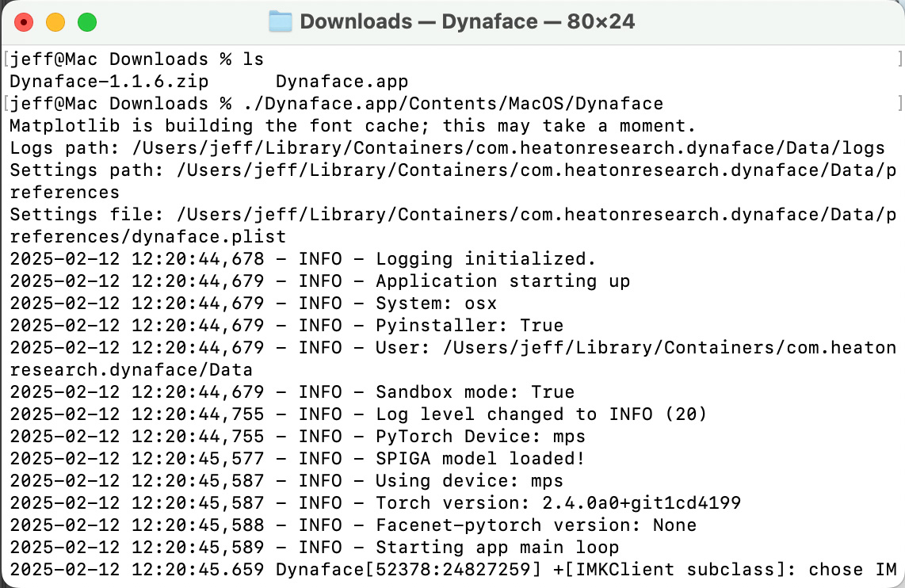The height and width of the screenshot is (588, 905).
Task: Click the 'Matplotlib is building the font cache' line
Action: pos(352,125)
